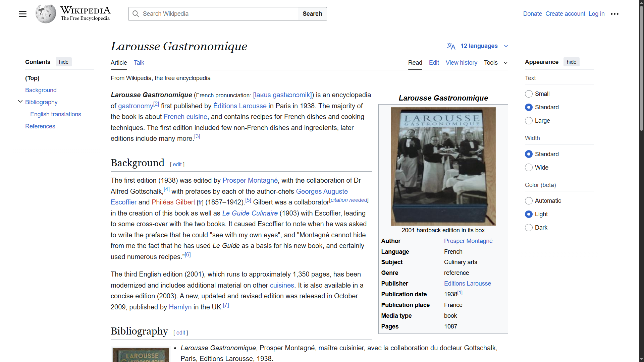Switch to the Talk tab
This screenshot has height=362, width=644.
coord(139,63)
